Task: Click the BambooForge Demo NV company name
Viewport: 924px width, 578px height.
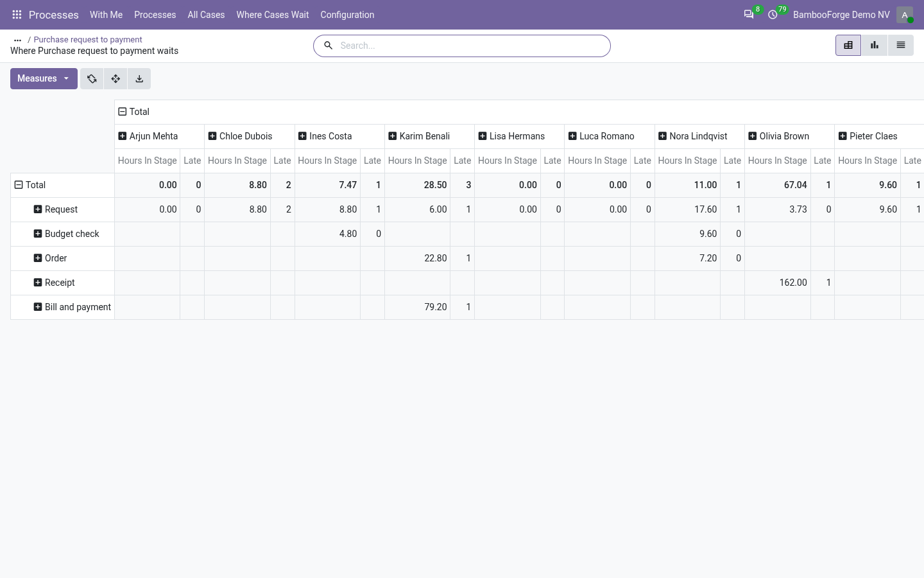Action: click(841, 15)
